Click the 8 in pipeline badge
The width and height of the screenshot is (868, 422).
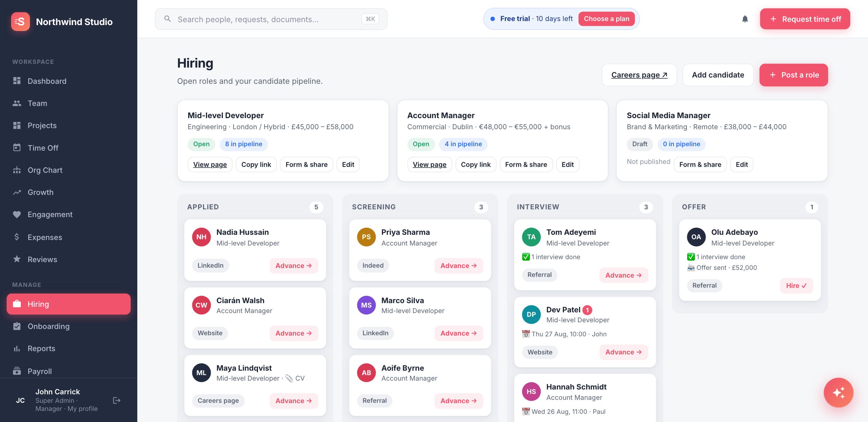[244, 144]
